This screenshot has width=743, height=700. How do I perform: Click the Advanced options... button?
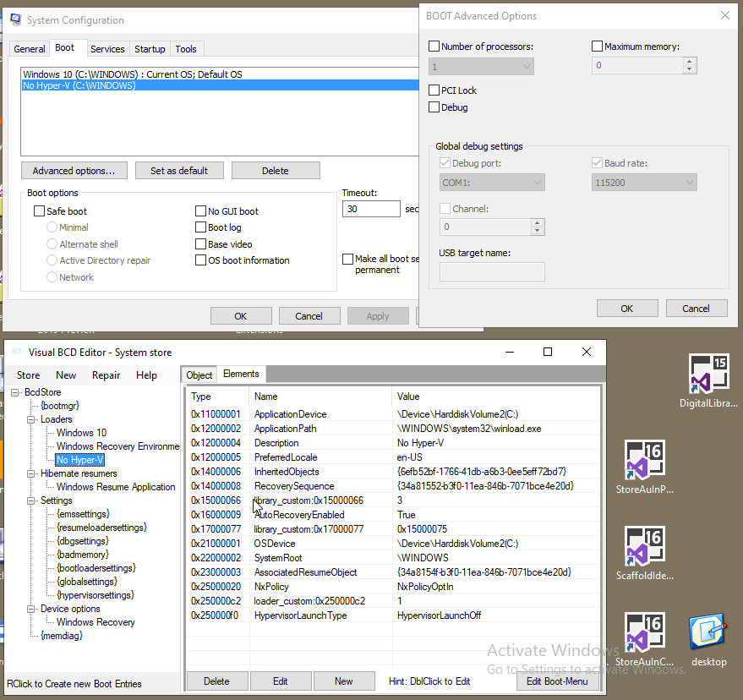pos(74,171)
